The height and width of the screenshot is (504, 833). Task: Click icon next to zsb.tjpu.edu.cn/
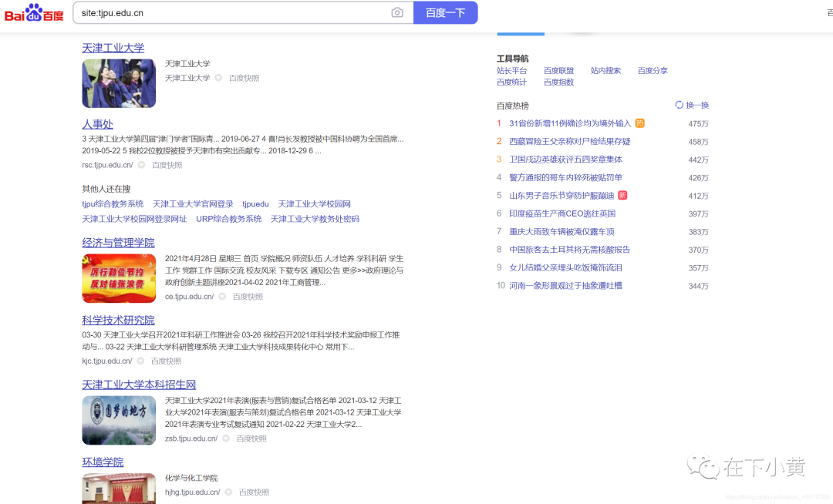click(226, 438)
